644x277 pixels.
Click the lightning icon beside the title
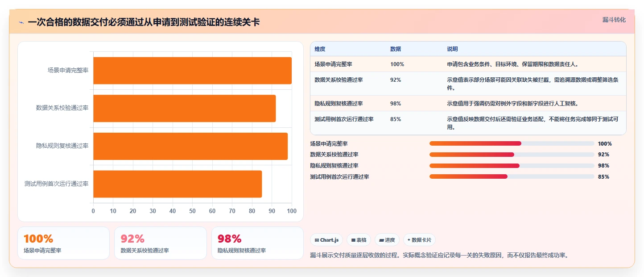point(21,22)
